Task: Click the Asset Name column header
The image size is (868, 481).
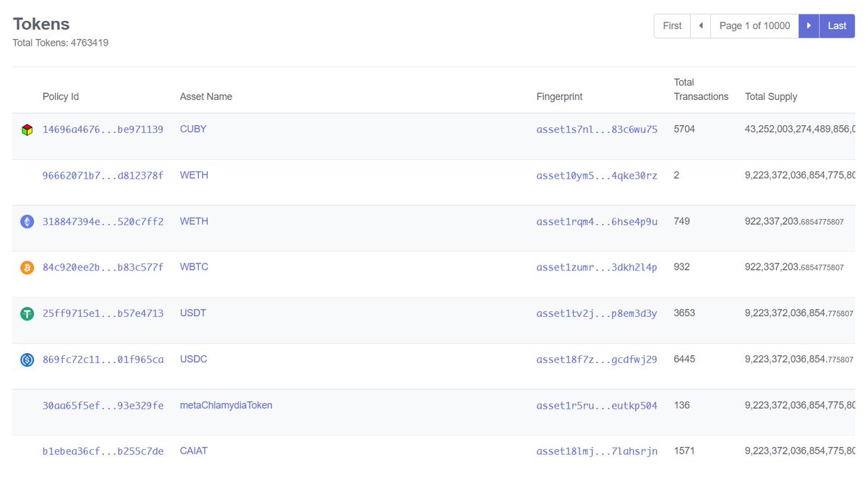Action: (206, 96)
